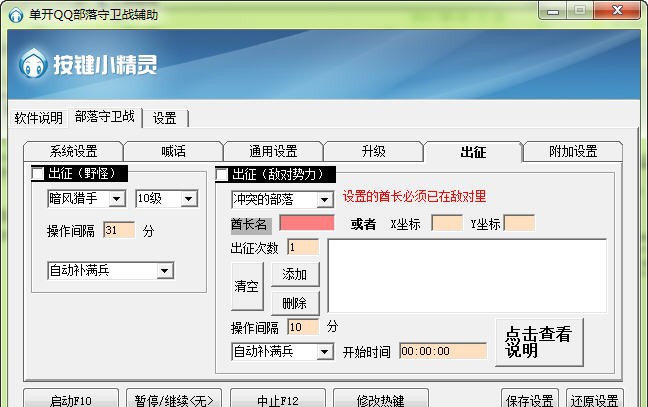Click the Y坐标 input field

click(519, 223)
